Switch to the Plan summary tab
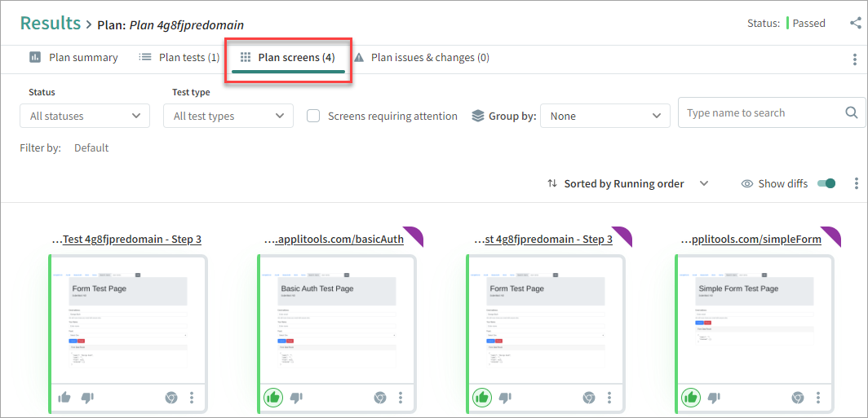 click(74, 58)
